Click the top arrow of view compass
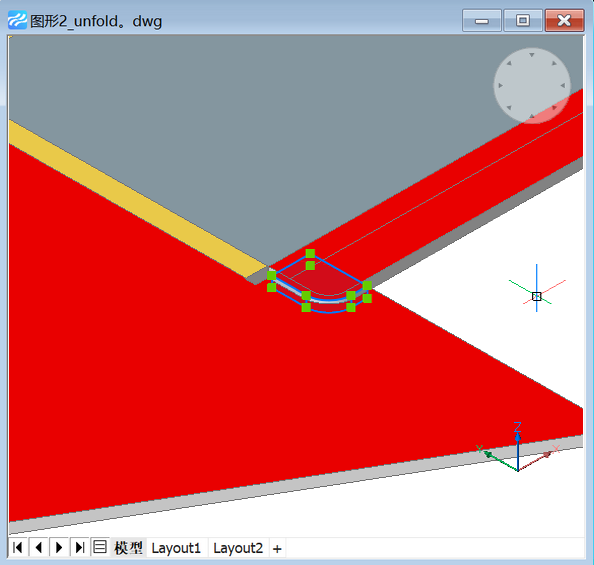 click(x=532, y=55)
